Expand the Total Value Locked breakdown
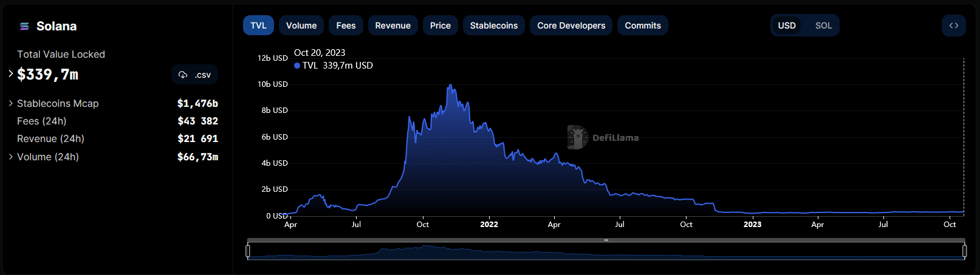 click(x=11, y=73)
